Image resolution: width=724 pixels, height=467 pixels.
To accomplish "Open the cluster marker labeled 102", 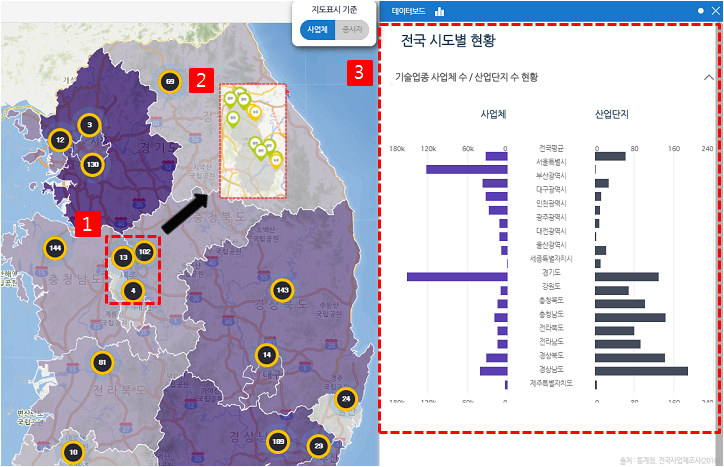I will click(145, 252).
